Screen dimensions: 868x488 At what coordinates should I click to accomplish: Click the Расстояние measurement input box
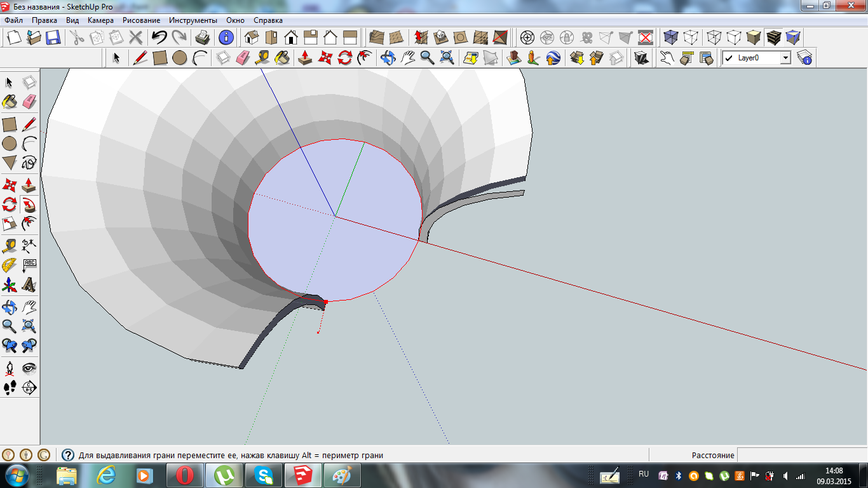[801, 455]
